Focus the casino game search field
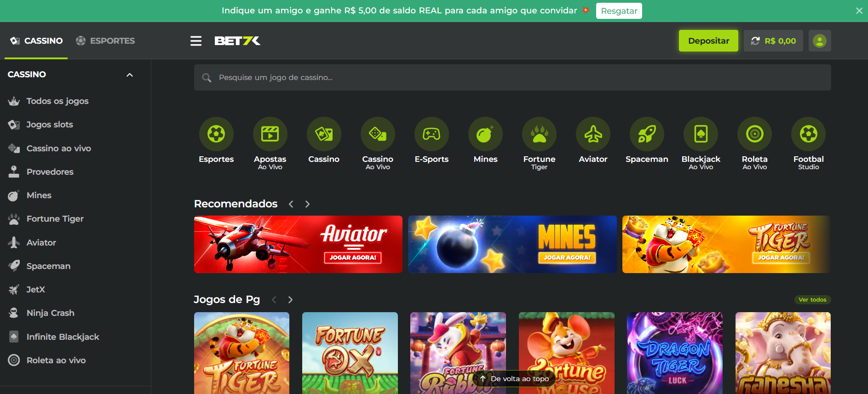The image size is (868, 394). tap(512, 77)
